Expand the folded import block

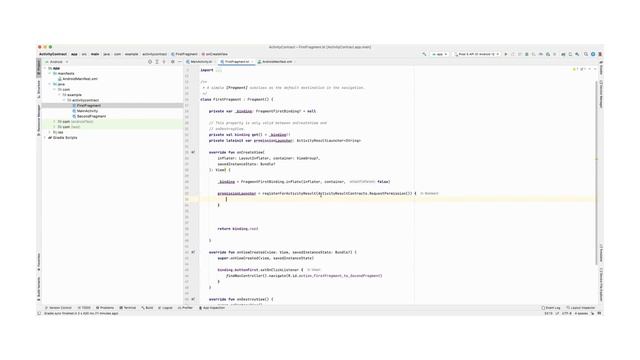pyautogui.click(x=219, y=70)
